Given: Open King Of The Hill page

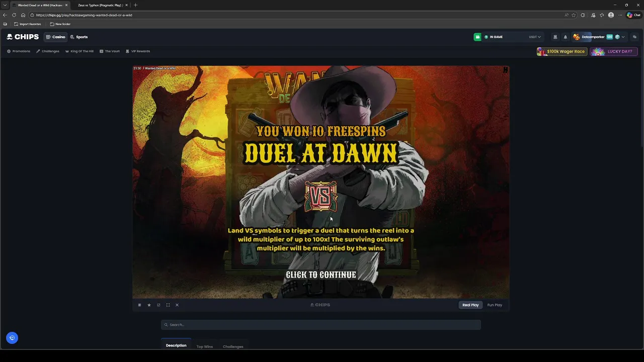Looking at the screenshot, I should click(x=79, y=51).
